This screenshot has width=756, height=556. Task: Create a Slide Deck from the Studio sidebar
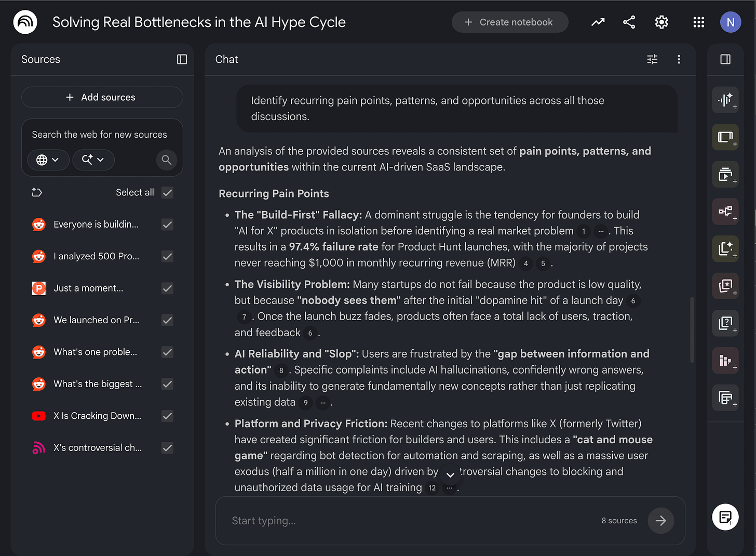tap(725, 137)
